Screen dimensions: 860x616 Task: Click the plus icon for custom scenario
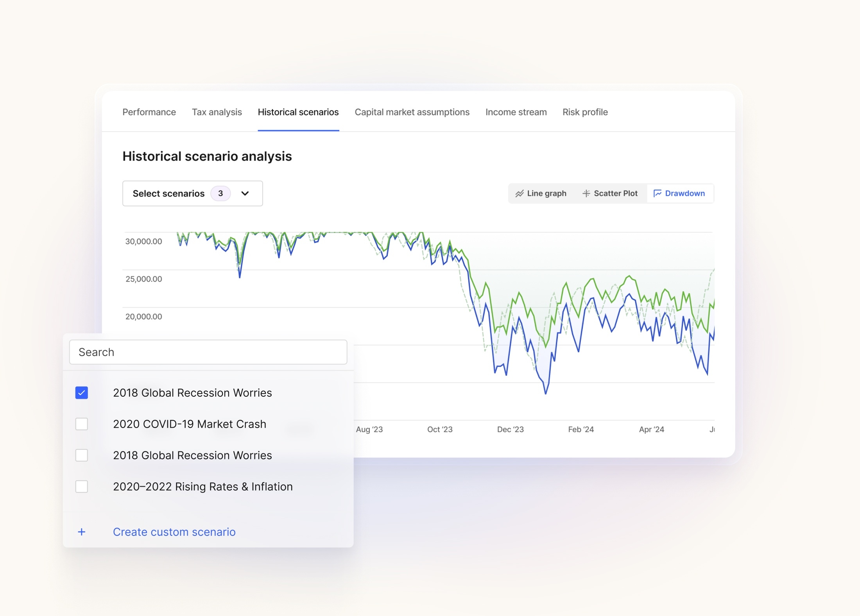81,532
